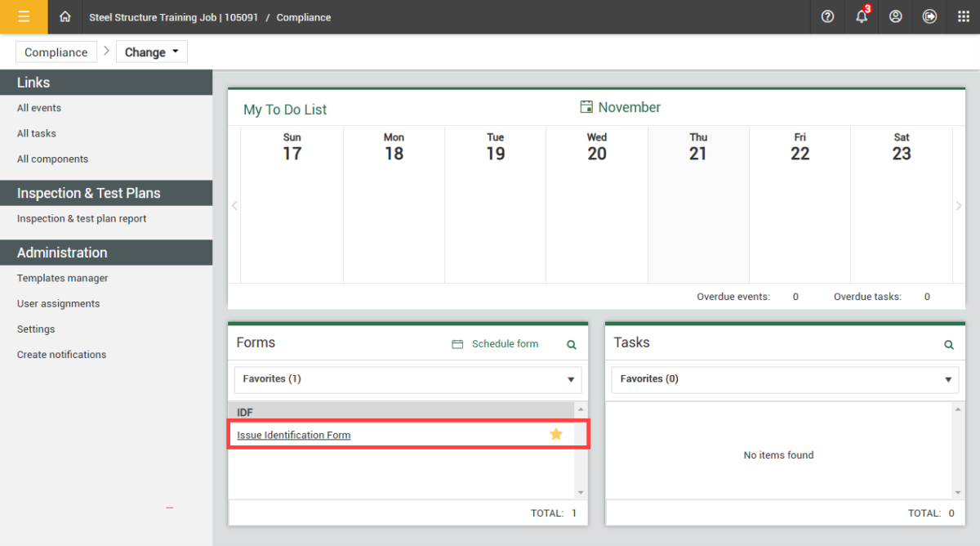View notifications bell icon
The width and height of the screenshot is (980, 546).
(x=862, y=16)
